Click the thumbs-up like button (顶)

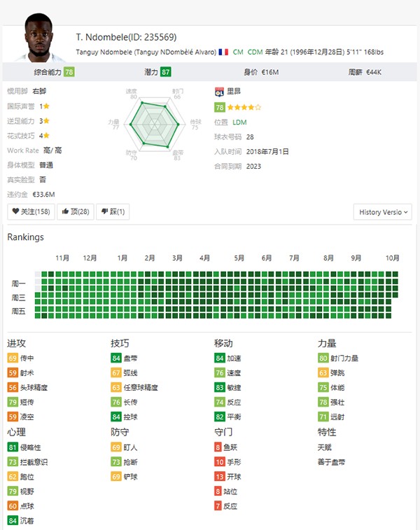click(x=75, y=211)
